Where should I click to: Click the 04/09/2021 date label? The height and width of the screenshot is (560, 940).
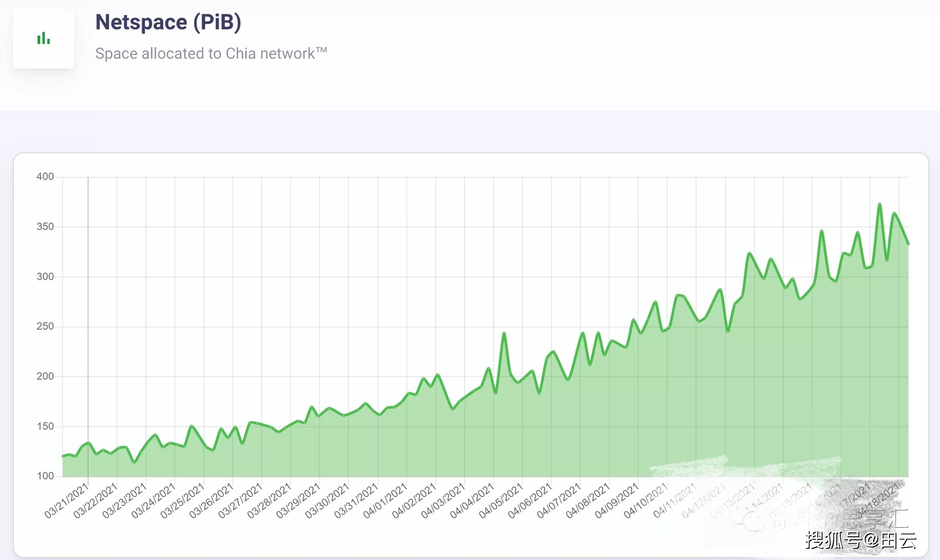point(616,500)
